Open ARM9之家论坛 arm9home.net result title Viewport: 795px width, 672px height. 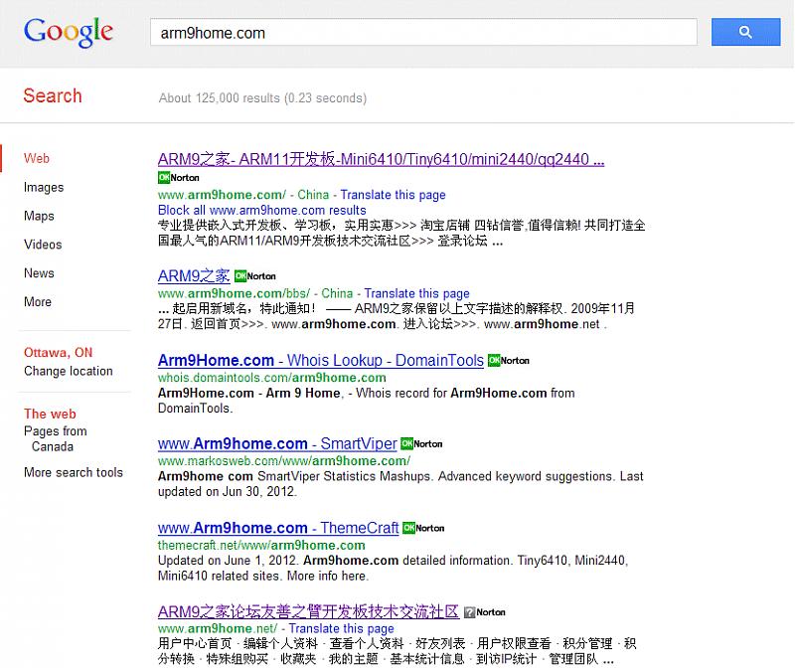(308, 611)
